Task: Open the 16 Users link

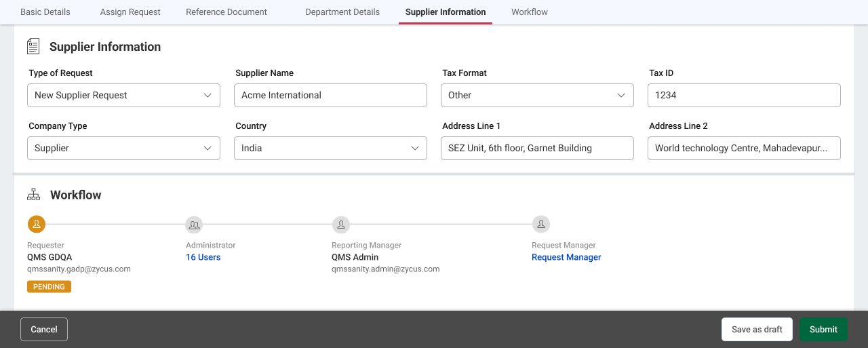Action: pos(203,257)
